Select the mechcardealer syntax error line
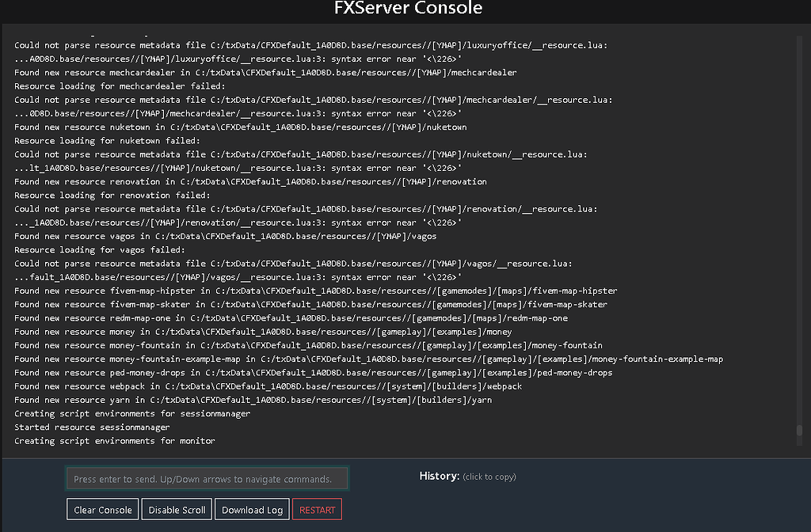This screenshot has width=811, height=532. [238, 114]
